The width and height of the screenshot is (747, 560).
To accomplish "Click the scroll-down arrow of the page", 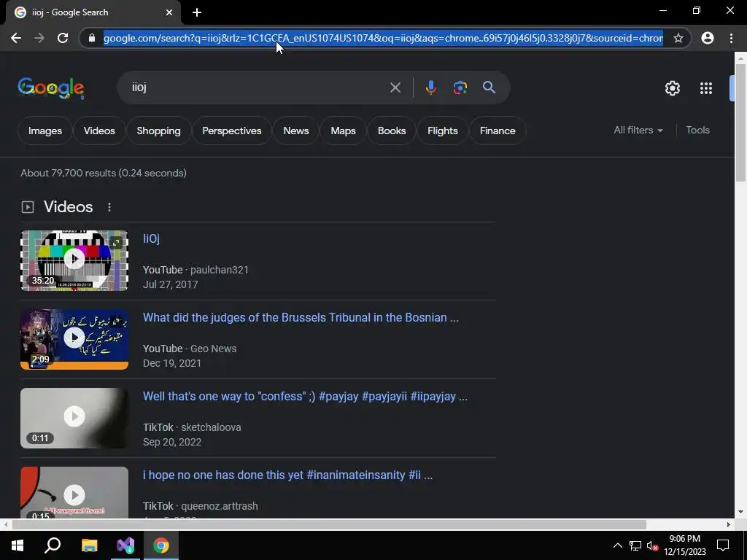I will (740, 512).
